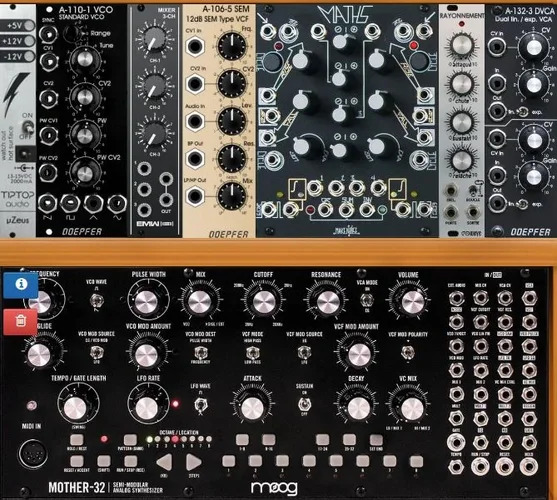Toggle the Mother-32 SUSTAIN on/off switch
Viewport: 557px width, 500px height.
pyautogui.click(x=304, y=404)
